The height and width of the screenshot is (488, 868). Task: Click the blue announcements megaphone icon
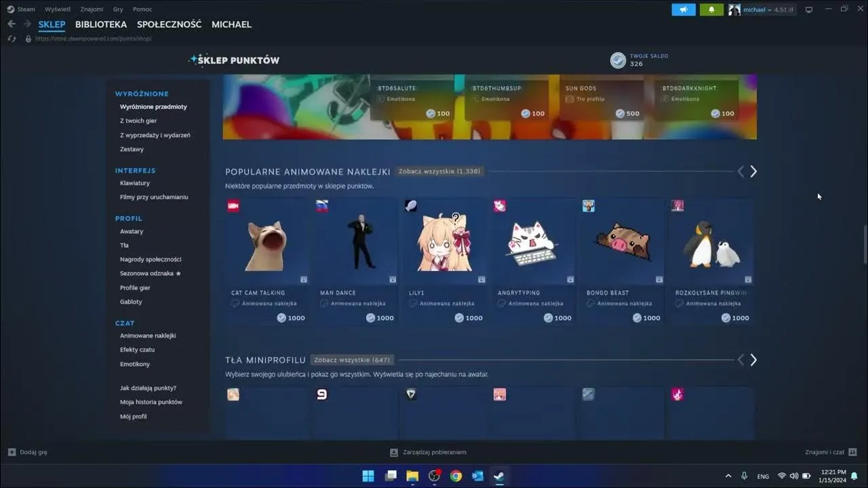(x=684, y=9)
